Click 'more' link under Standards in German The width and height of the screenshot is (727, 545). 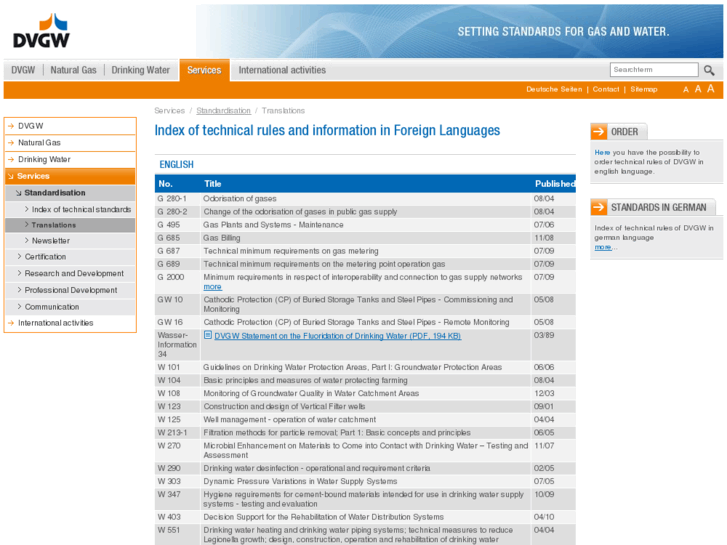click(603, 247)
